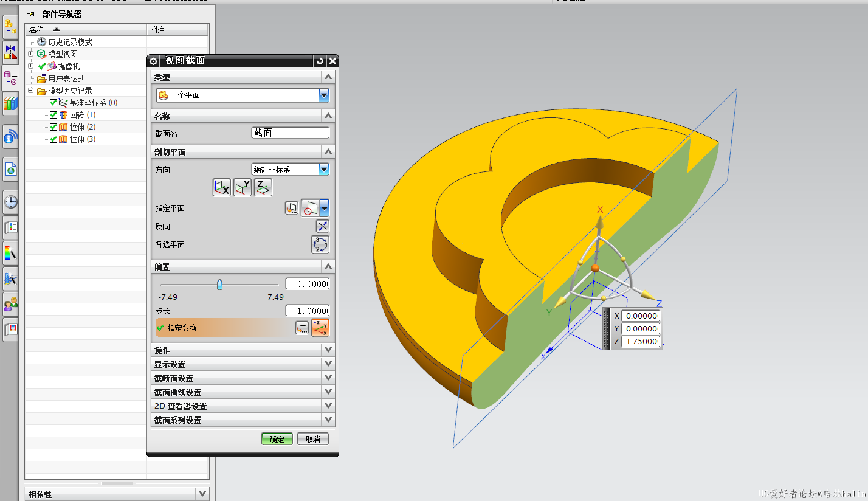
Task: Pin the 部件导航器 panel
Action: [31, 13]
